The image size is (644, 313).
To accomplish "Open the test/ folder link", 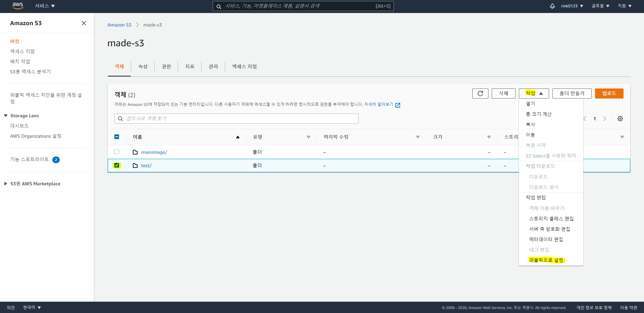I will click(146, 166).
